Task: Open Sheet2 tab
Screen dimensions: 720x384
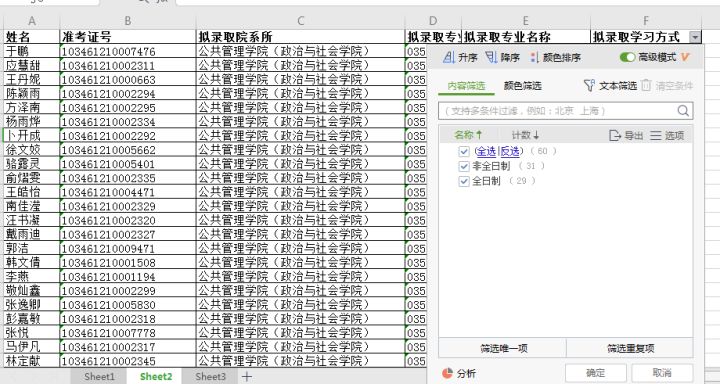Action: pyautogui.click(x=156, y=377)
